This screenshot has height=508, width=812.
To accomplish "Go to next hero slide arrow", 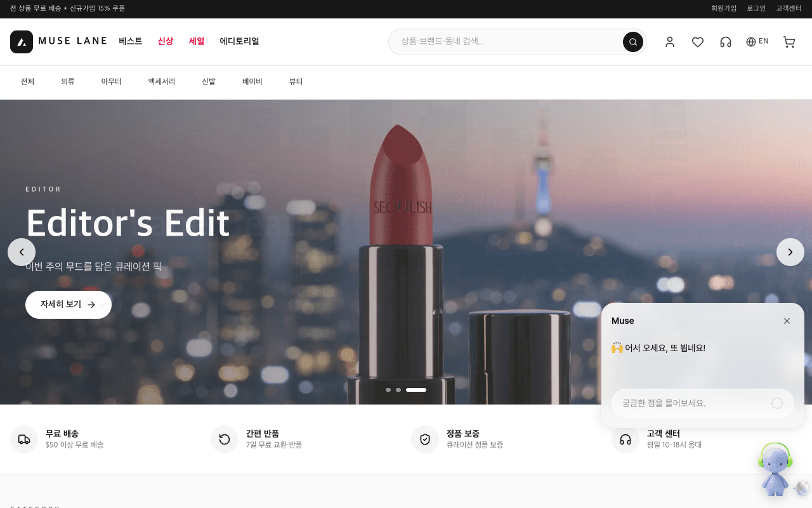I will point(790,252).
